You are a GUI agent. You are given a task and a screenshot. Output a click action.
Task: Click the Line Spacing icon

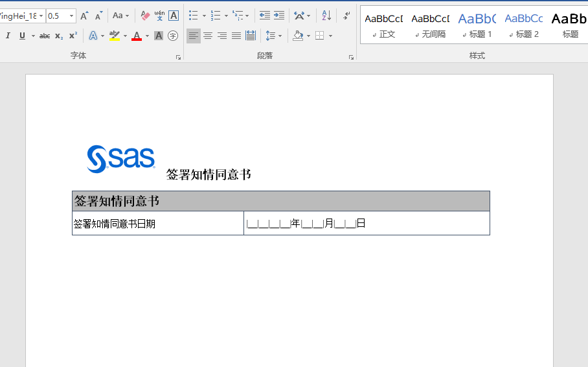[x=271, y=36]
